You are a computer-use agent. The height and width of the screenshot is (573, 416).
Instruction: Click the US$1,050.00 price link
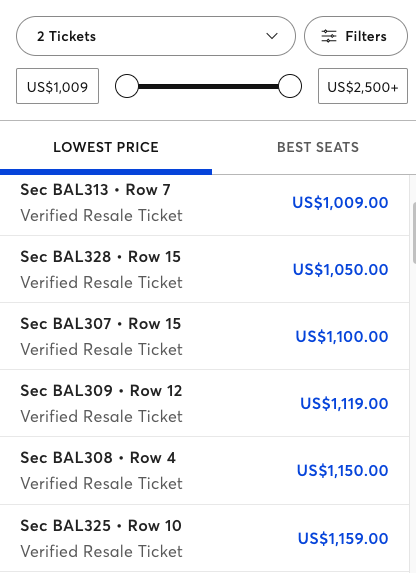340,270
